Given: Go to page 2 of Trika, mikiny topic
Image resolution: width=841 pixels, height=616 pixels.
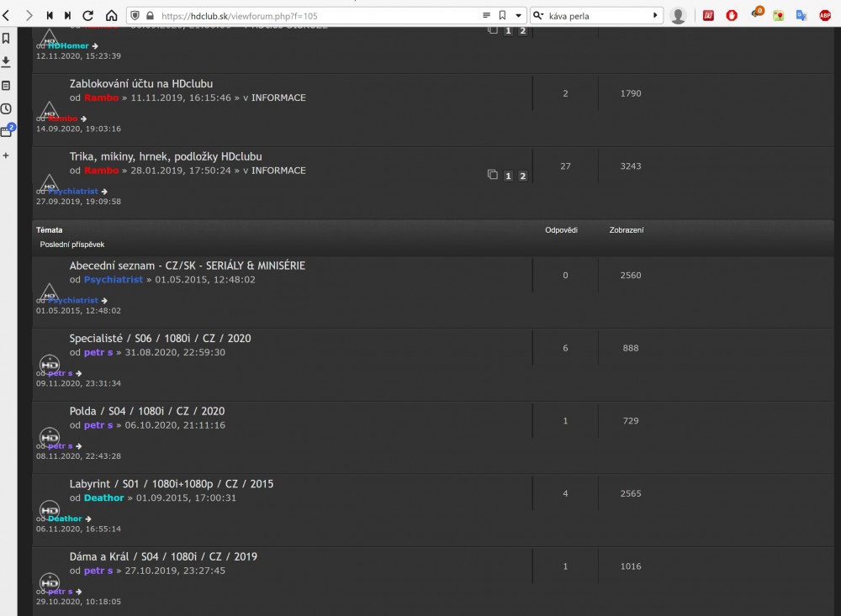Looking at the screenshot, I should [522, 176].
